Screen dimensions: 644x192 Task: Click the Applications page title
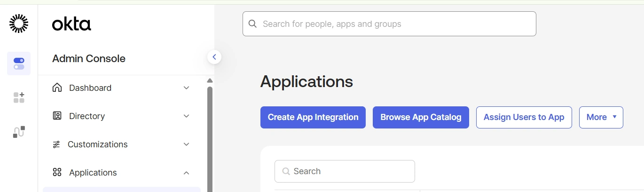click(306, 81)
